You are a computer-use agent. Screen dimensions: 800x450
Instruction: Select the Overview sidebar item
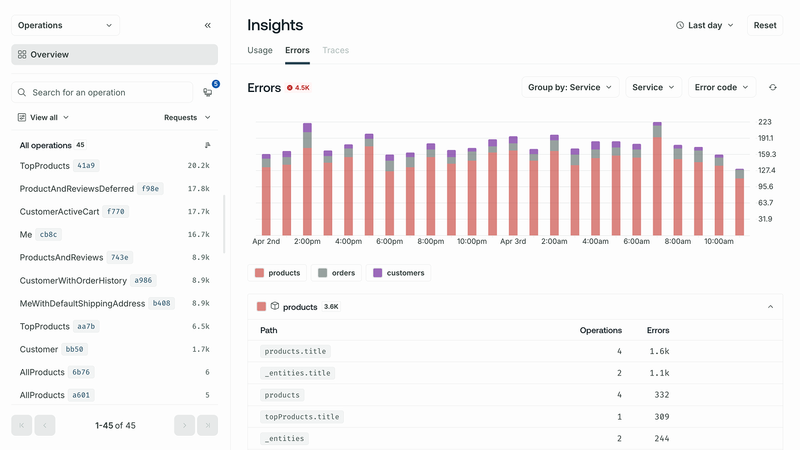click(x=114, y=55)
